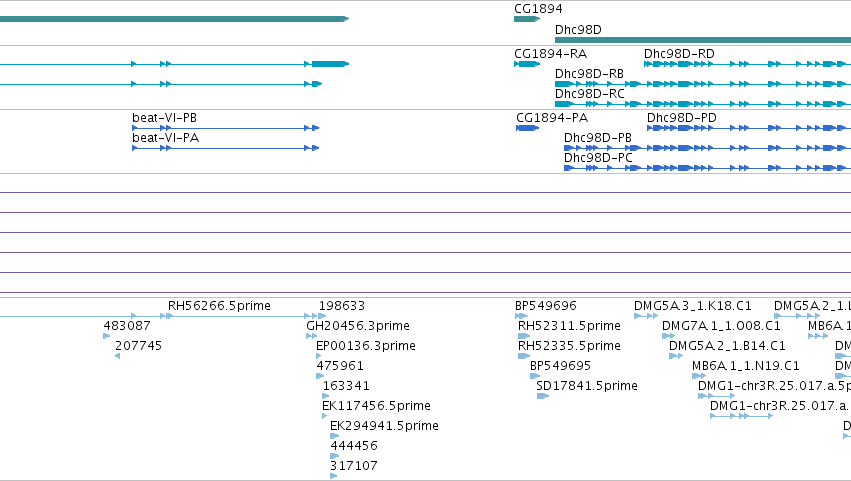
Task: Click the BP549696 EST feature
Action: click(x=521, y=316)
